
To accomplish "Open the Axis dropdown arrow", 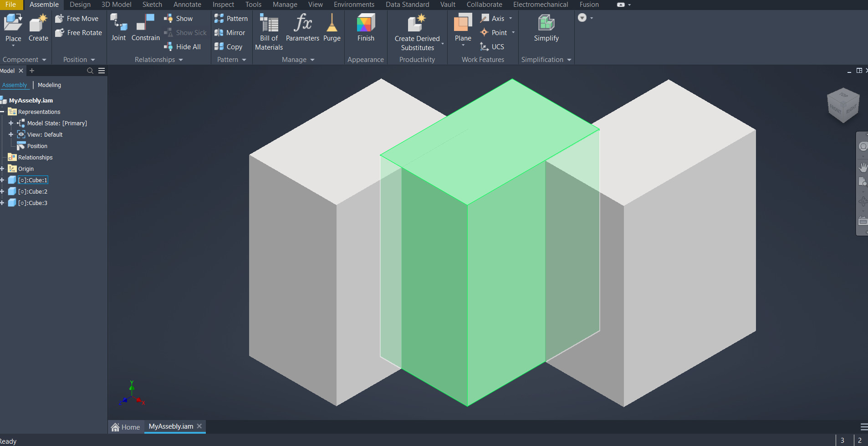I will (x=511, y=19).
